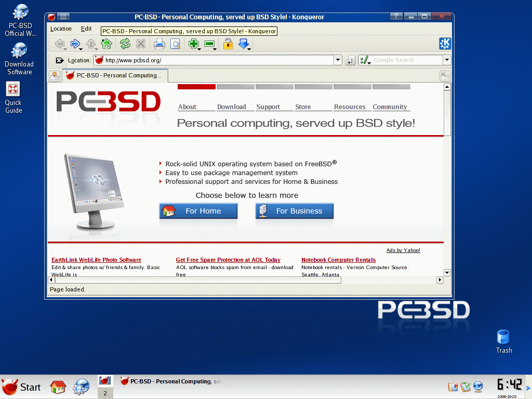532x399 pixels.
Task: Go to the Support page link
Action: (268, 107)
